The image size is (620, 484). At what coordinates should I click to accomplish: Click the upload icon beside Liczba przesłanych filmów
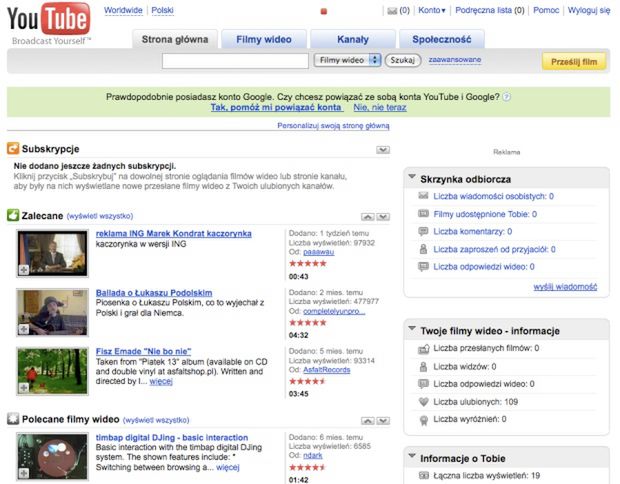coord(423,349)
